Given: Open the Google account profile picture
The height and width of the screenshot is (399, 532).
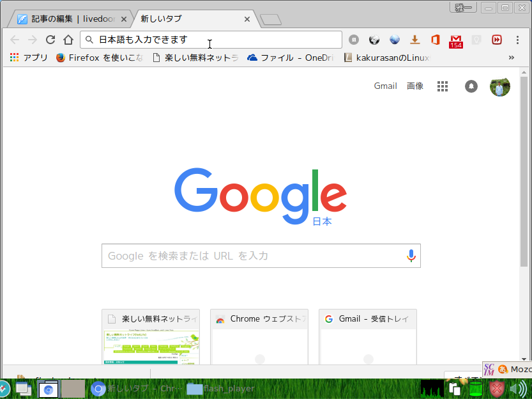Looking at the screenshot, I should [500, 86].
